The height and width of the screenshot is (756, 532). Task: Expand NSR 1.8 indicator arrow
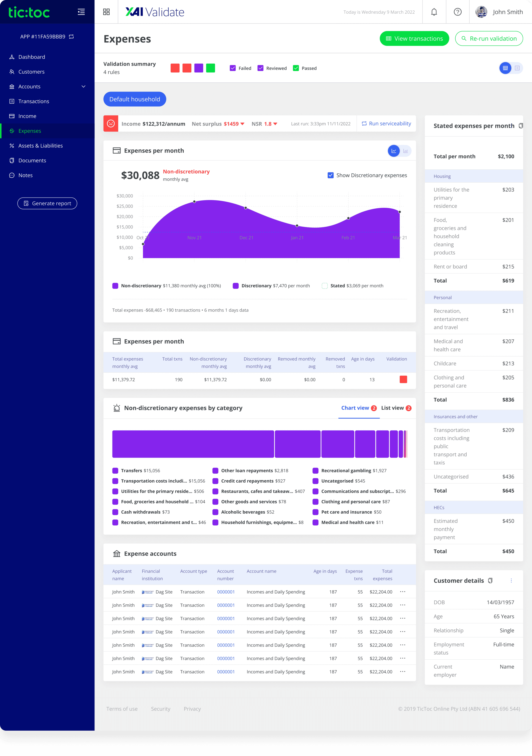[x=275, y=124]
